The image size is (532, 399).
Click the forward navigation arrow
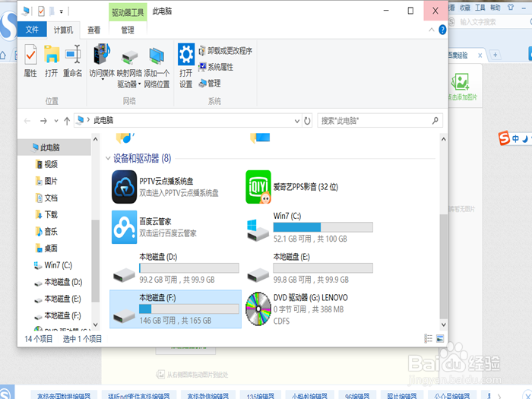tap(43, 120)
